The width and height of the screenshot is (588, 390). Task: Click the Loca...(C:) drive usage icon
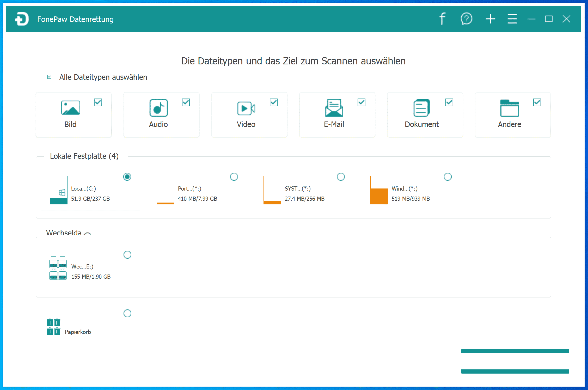coord(59,190)
